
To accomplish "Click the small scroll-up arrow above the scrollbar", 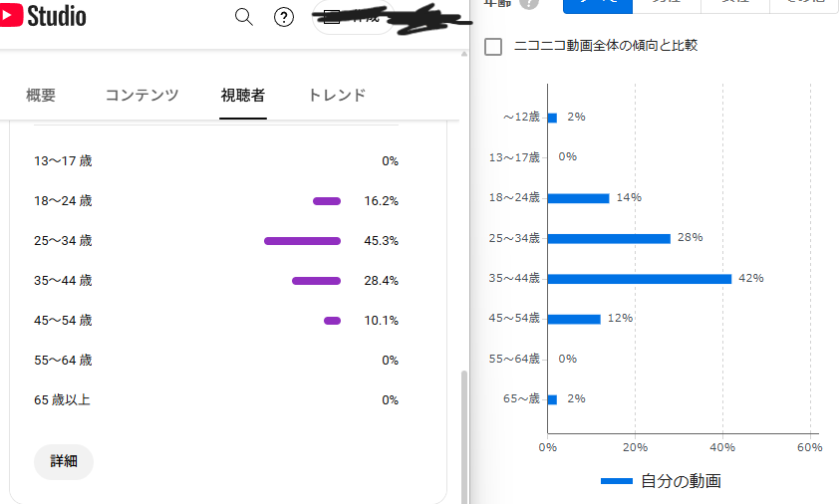I will tap(464, 54).
